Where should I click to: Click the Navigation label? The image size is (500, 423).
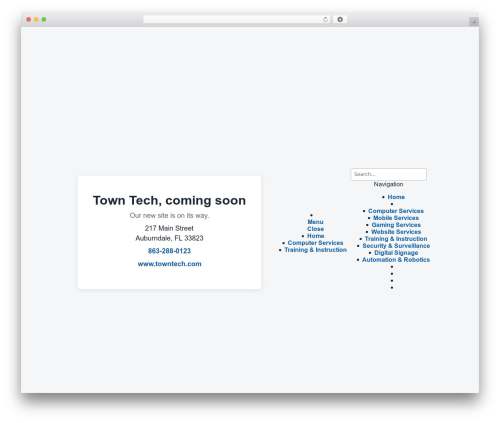[x=388, y=184]
